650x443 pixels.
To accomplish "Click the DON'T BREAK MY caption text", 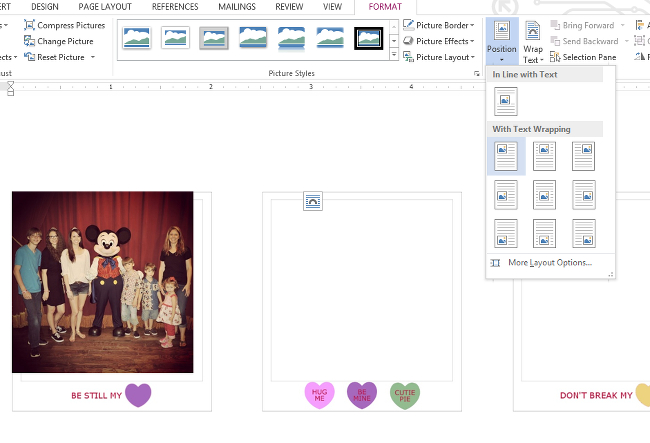I will (596, 396).
